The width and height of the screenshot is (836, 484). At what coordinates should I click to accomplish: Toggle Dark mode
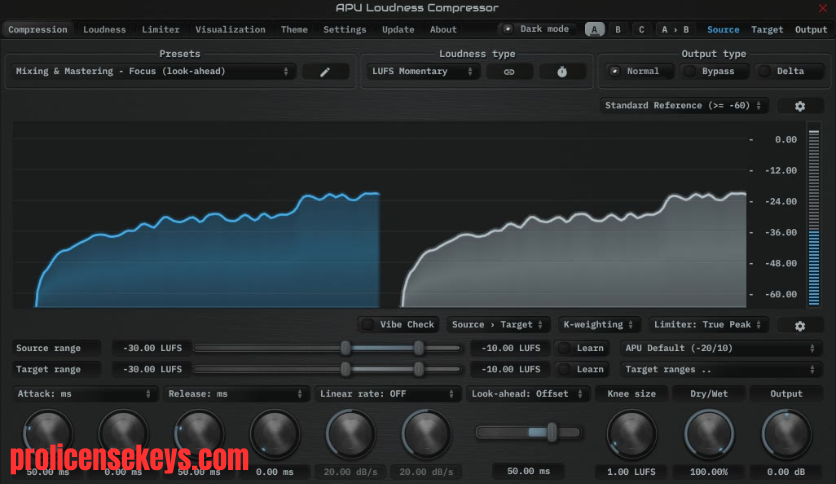(x=538, y=29)
